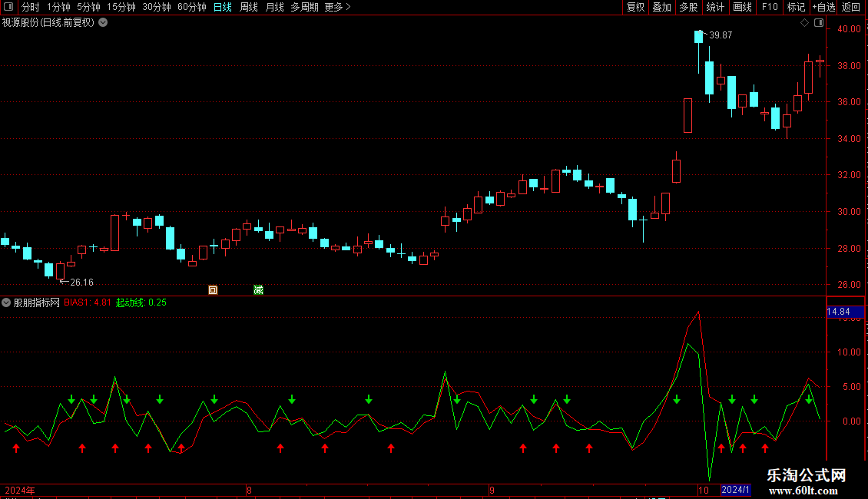Screen dimensions: 868x499
Task: Click the cyan candlestick at the 39.87 high
Action: tap(698, 37)
